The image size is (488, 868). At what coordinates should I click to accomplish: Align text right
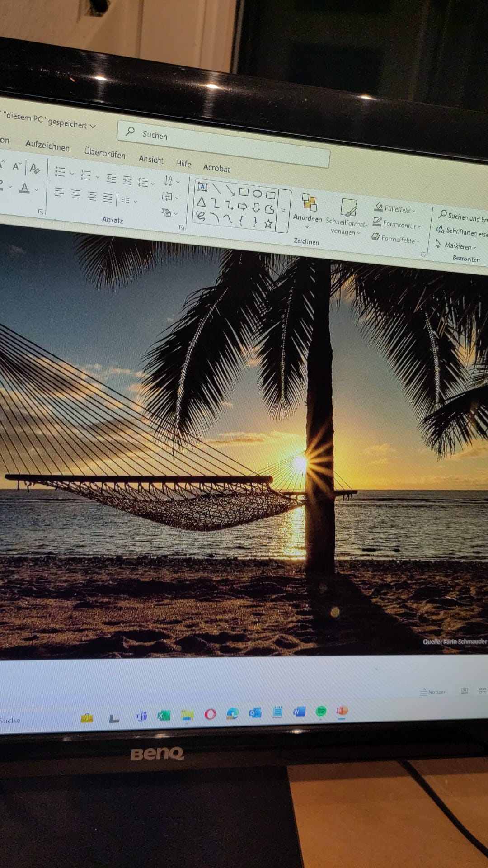92,196
